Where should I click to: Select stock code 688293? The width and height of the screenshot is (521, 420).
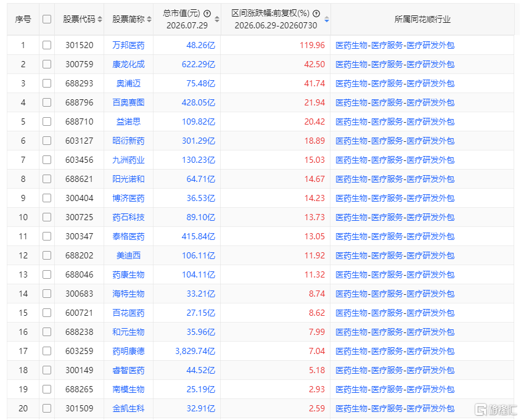(x=80, y=83)
